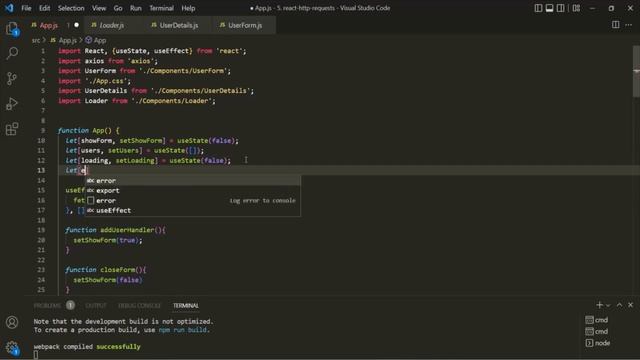Click the VS Code logo icon
The image size is (640, 360).
click(9, 8)
